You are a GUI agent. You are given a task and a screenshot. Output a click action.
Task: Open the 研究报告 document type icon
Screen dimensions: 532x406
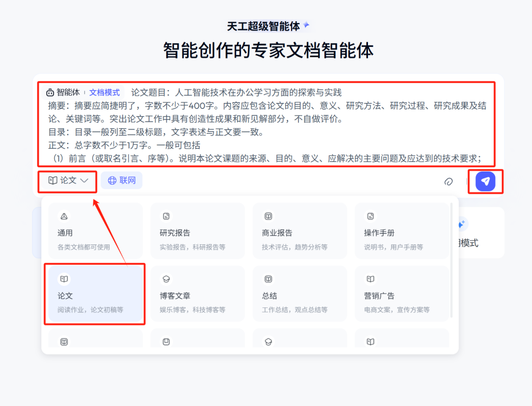[x=166, y=215]
